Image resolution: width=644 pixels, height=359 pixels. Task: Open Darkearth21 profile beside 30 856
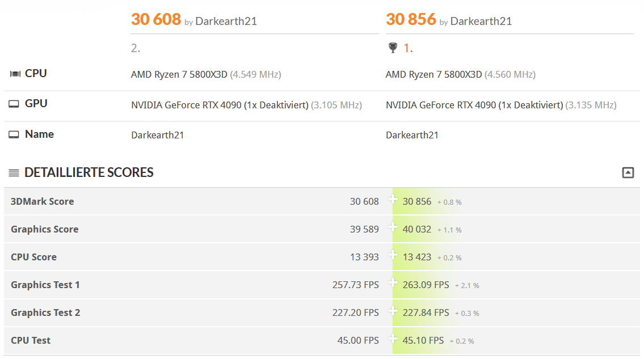click(481, 22)
